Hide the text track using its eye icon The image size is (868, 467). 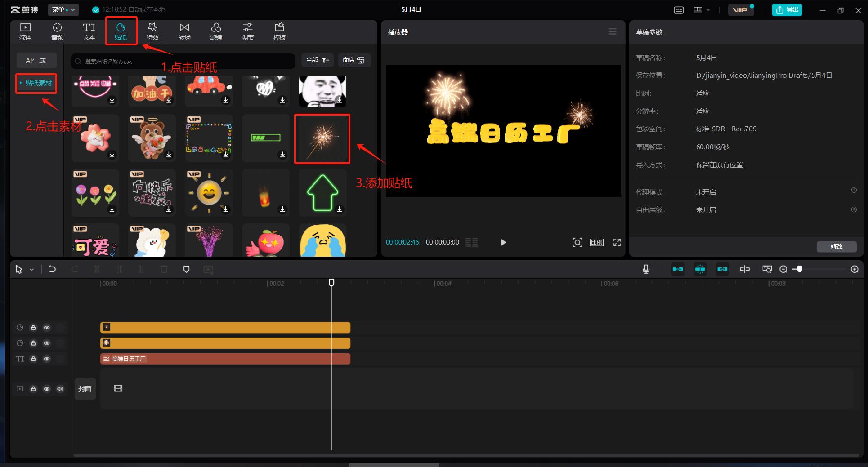(47, 359)
